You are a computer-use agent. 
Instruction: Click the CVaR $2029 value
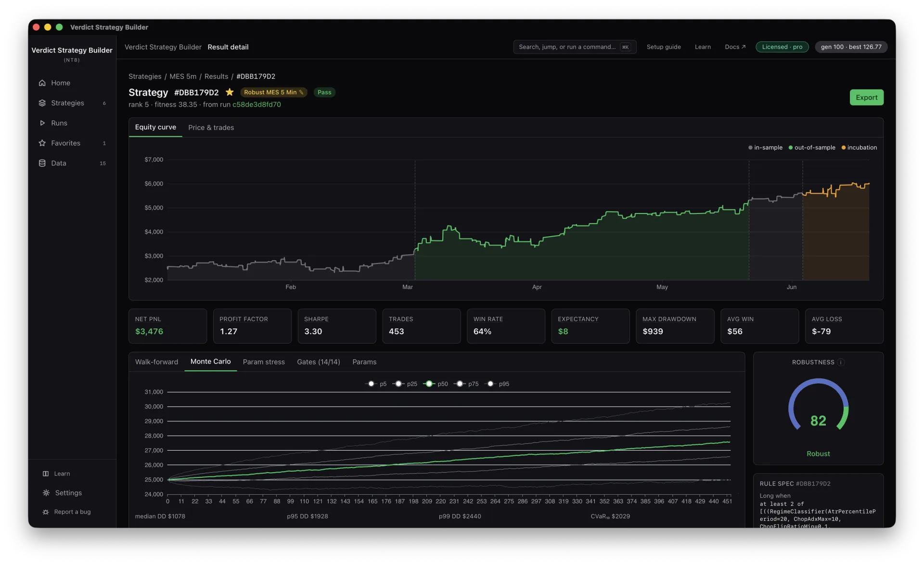610,516
